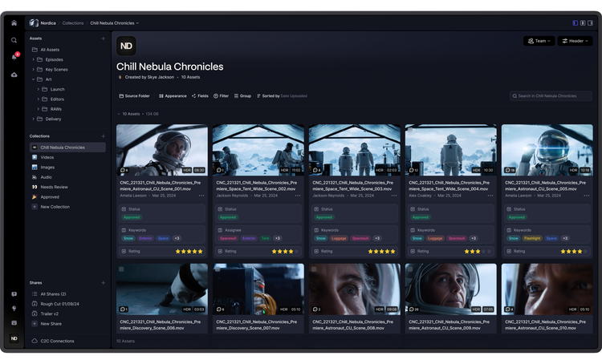Image resolution: width=602 pixels, height=364 pixels.
Task: Open comments on Scene_001 thumbnail
Action: click(x=124, y=170)
